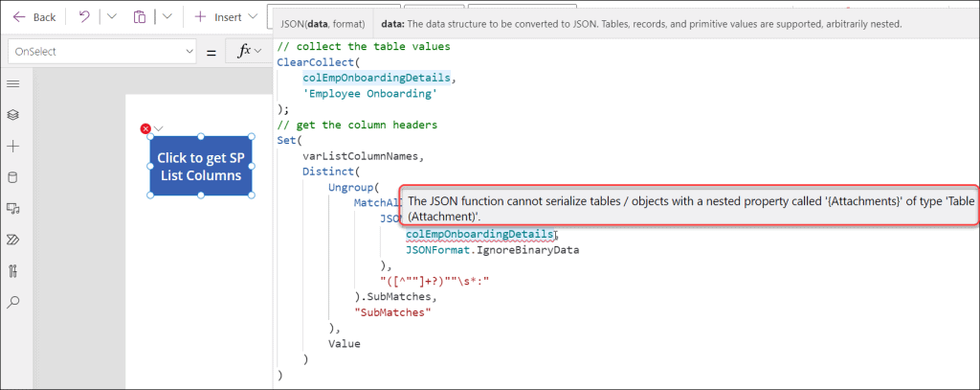
Task: Undo the last action
Action: (84, 17)
